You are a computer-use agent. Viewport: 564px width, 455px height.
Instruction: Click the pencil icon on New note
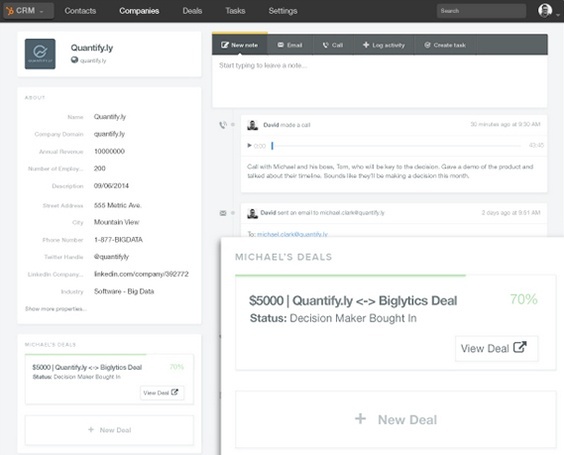pyautogui.click(x=225, y=45)
